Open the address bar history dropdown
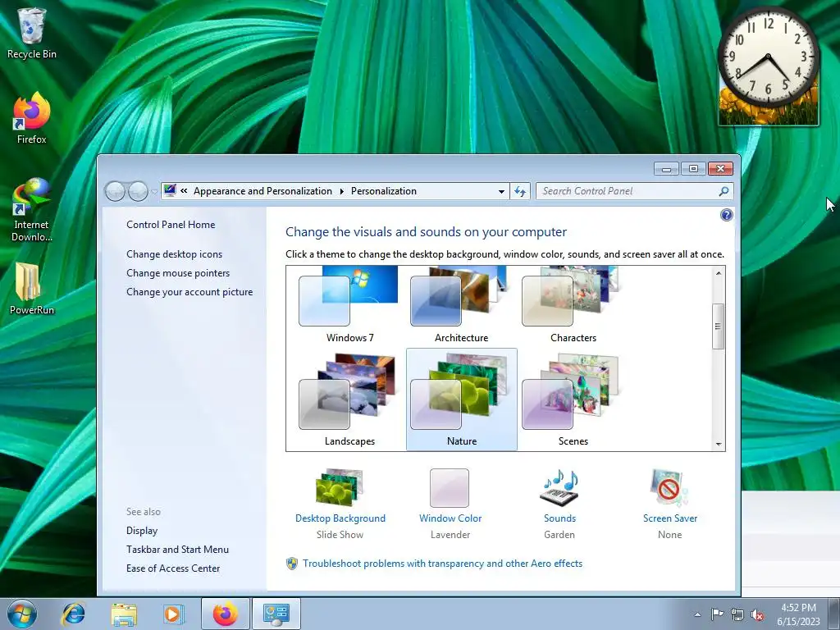 tap(501, 191)
